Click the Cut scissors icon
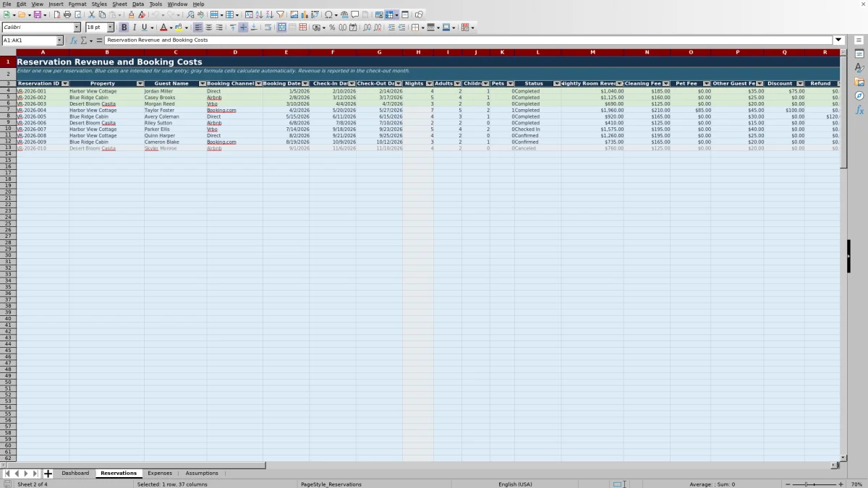 coord(91,14)
